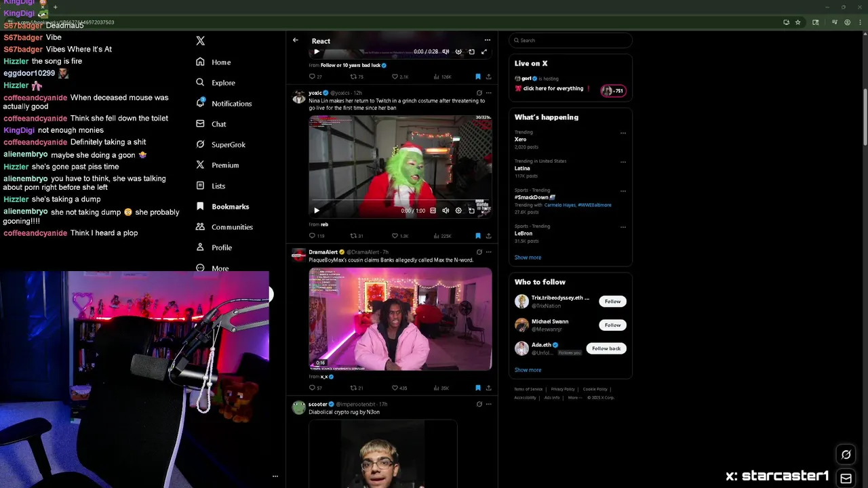Follow Trix.tribeodyssey.eth

click(612, 302)
